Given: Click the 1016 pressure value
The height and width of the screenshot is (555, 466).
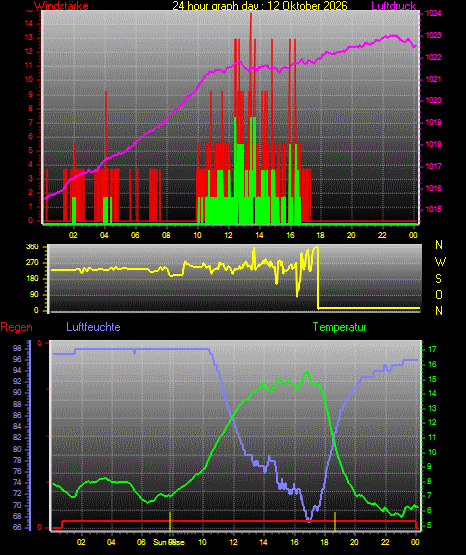Looking at the screenshot, I should pos(433,188).
